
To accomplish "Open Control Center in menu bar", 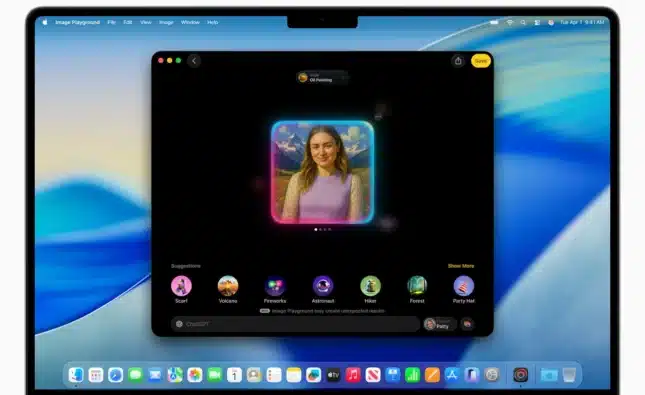I will (537, 22).
